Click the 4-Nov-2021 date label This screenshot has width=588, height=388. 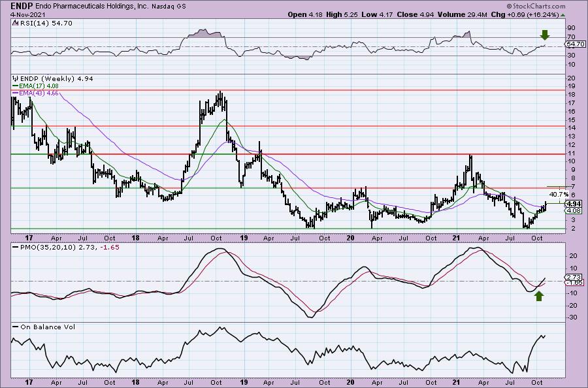28,14
